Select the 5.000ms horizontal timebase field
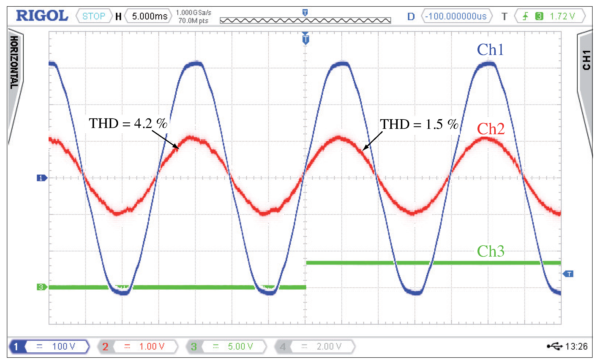This screenshot has width=599, height=364. [149, 16]
